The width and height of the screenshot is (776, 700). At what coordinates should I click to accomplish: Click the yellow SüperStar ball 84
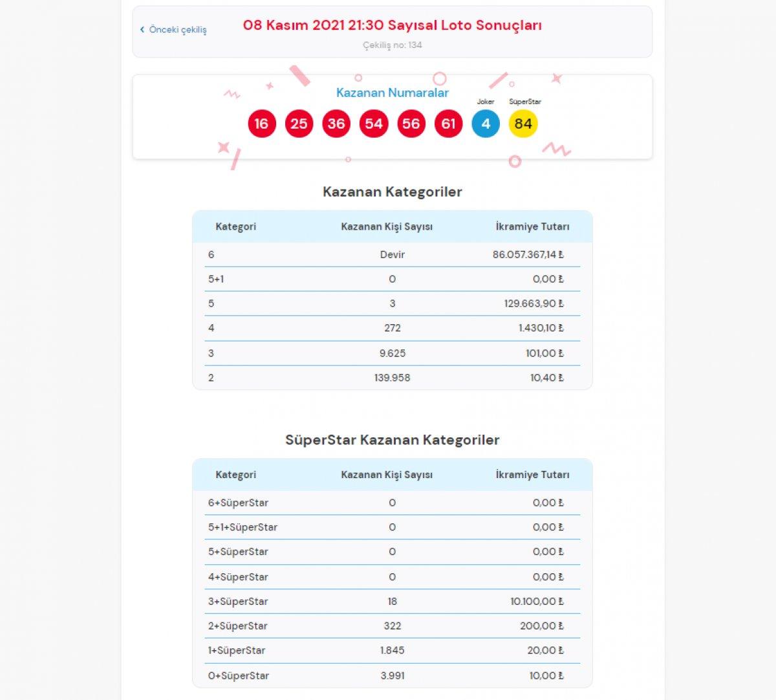click(523, 124)
